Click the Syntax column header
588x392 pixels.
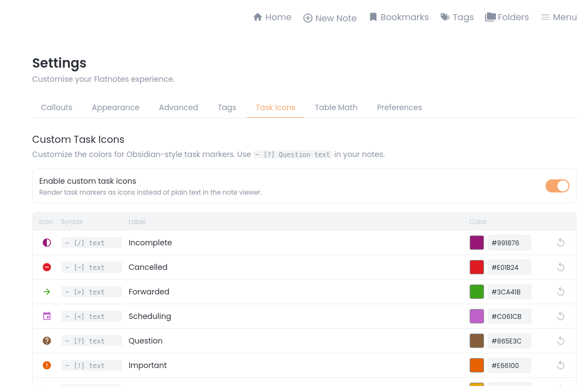pyautogui.click(x=71, y=222)
